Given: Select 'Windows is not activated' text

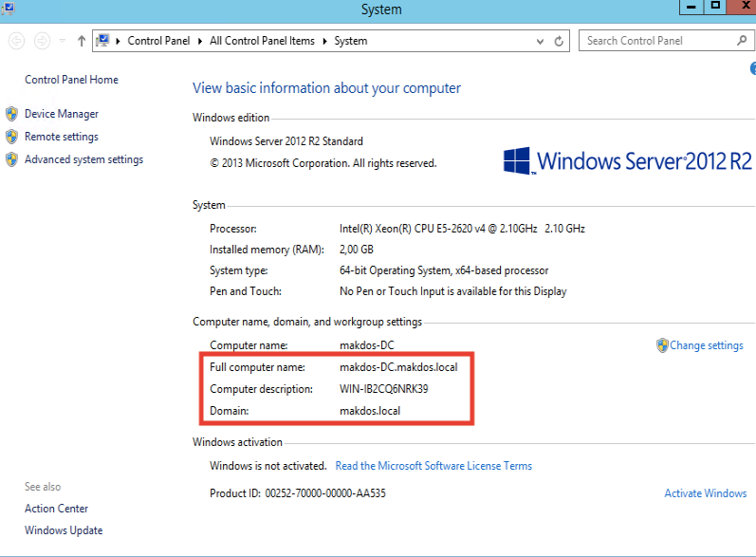Looking at the screenshot, I should 268,466.
